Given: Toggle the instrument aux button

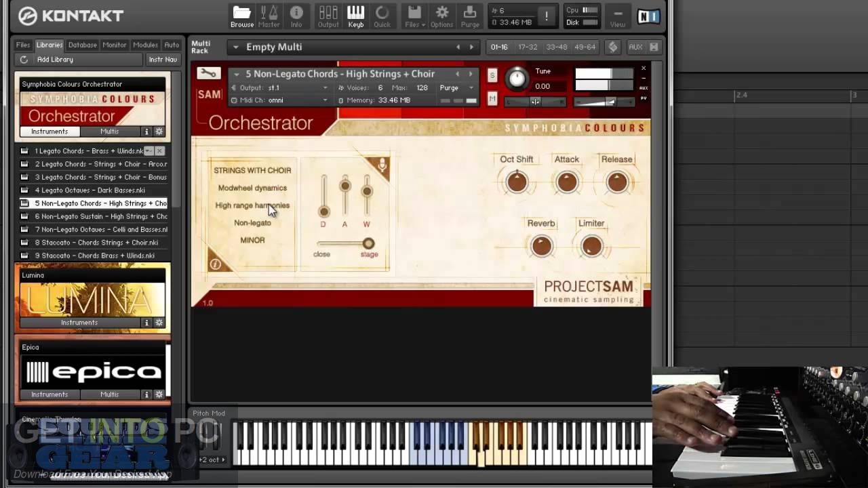Looking at the screenshot, I should point(644,88).
